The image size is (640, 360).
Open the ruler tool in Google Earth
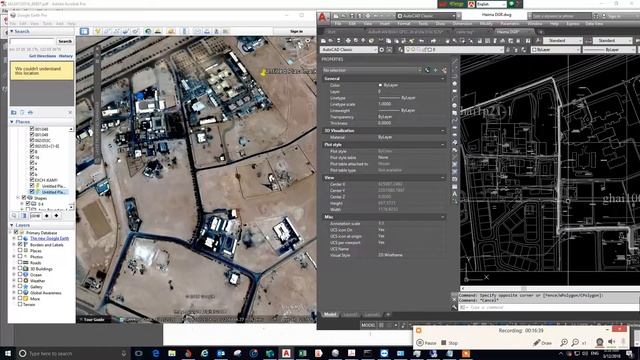point(184,31)
